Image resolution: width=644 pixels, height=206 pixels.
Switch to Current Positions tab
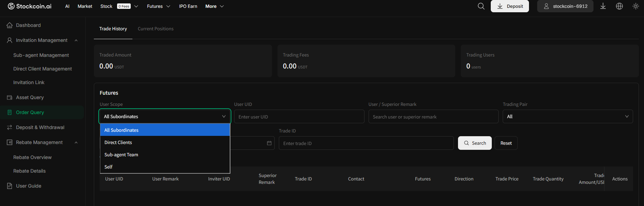(x=156, y=29)
